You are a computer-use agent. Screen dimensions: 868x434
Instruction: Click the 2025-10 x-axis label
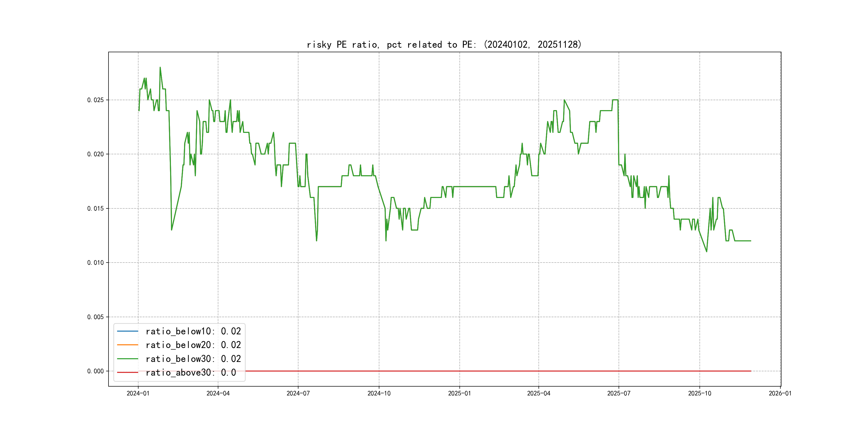[699, 394]
